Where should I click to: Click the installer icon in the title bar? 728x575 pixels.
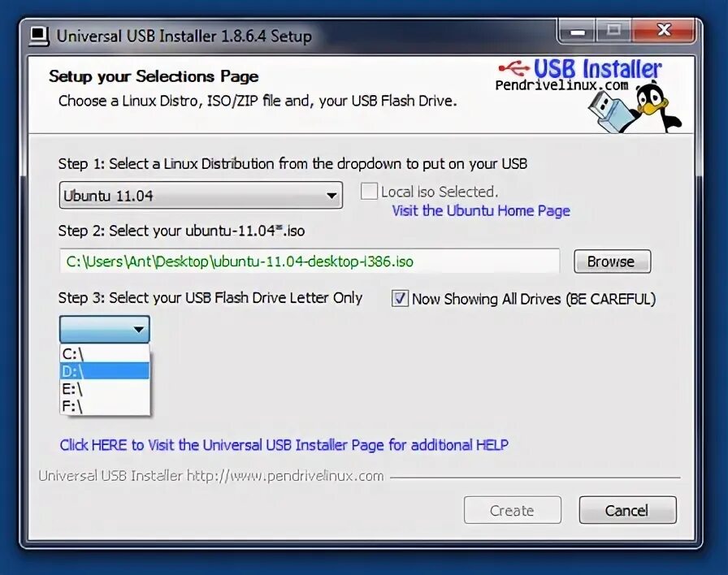click(x=39, y=36)
